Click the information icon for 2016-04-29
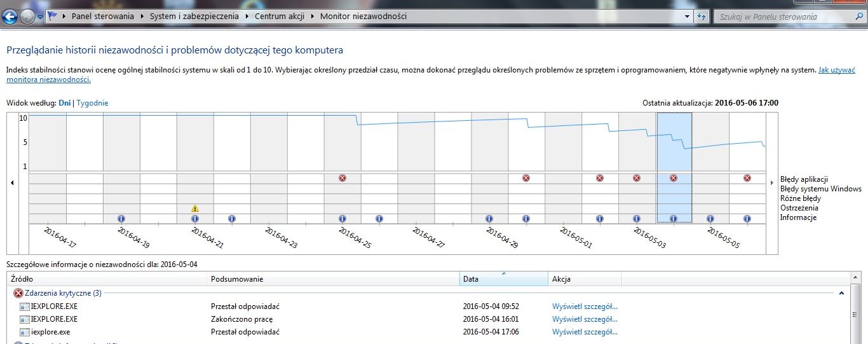 tap(489, 218)
